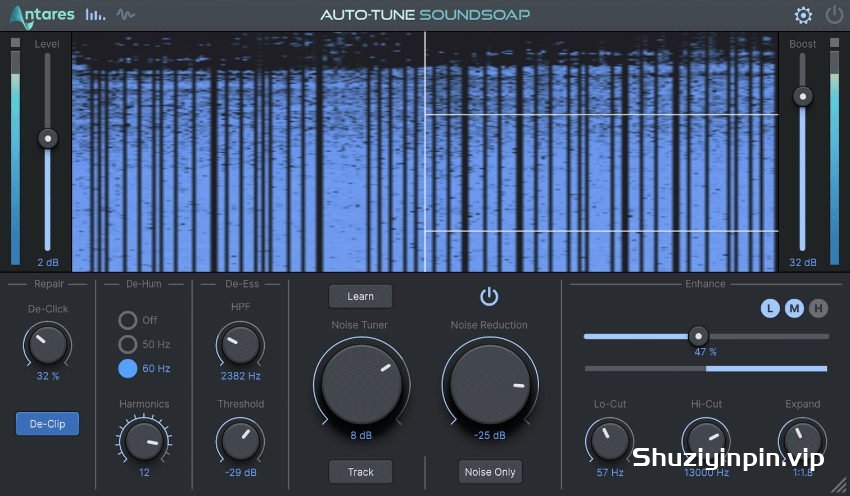This screenshot has width=850, height=496.
Task: Click the Track button
Action: [x=360, y=472]
